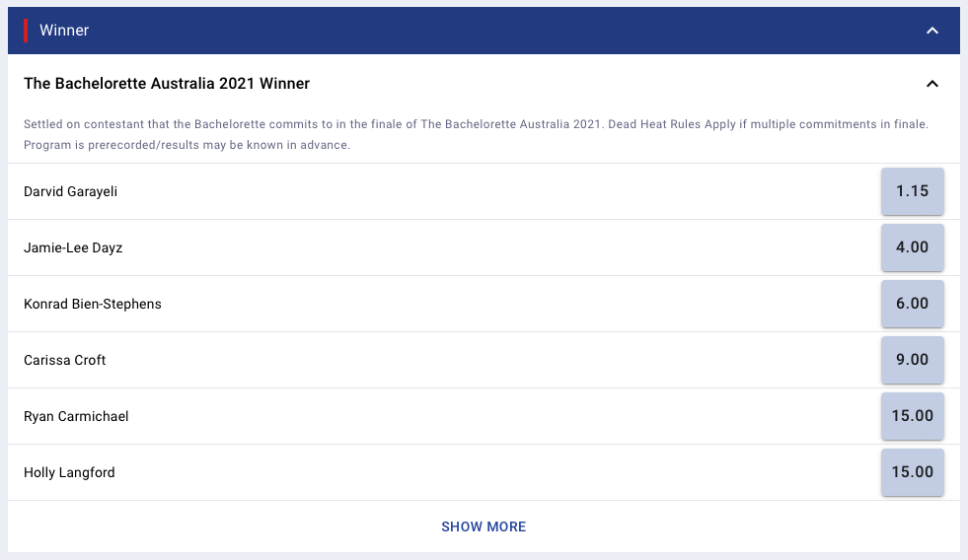Click The Bachelorette Australia 2021 Winner heading
The width and height of the screenshot is (968, 560).
[x=167, y=83]
